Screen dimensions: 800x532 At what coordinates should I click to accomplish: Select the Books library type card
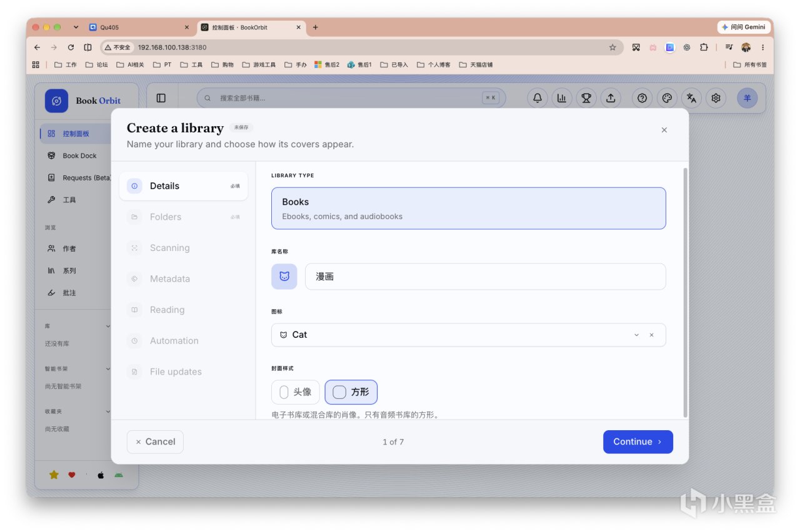[469, 209]
